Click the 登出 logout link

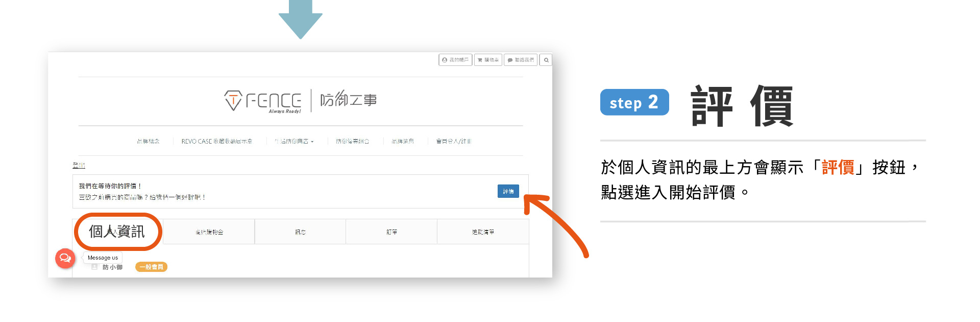pos(79,165)
